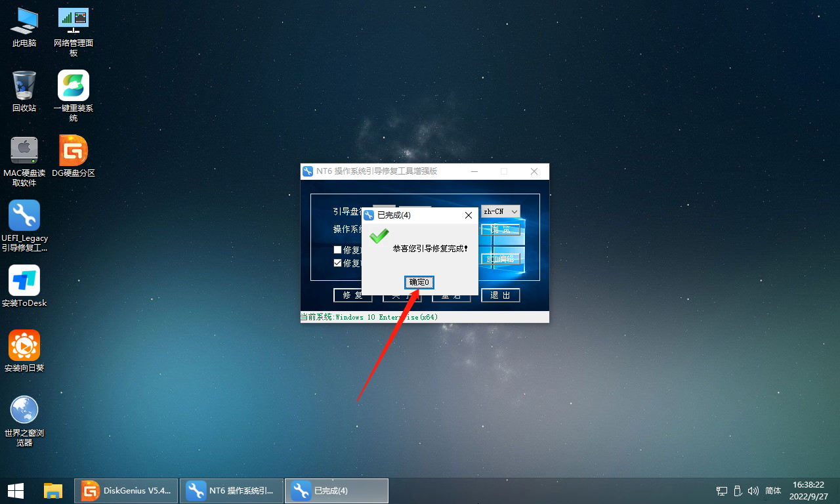The image size is (840, 504).
Task: Switch to the DiskGenius taskbar window
Action: click(x=126, y=491)
